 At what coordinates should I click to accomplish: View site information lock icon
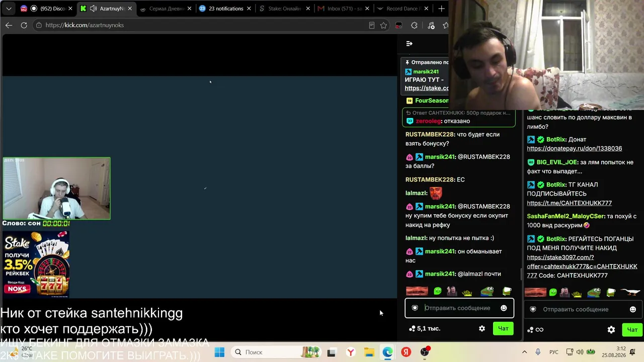[x=39, y=25]
